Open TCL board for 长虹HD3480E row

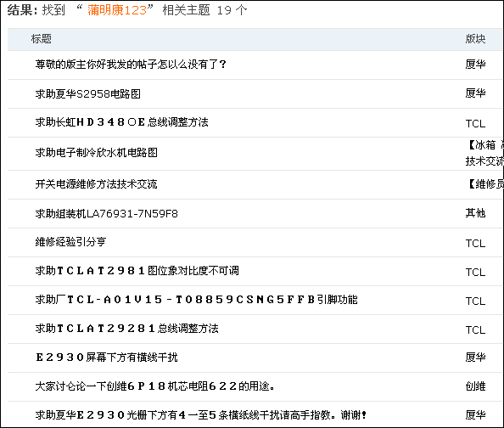(x=475, y=124)
